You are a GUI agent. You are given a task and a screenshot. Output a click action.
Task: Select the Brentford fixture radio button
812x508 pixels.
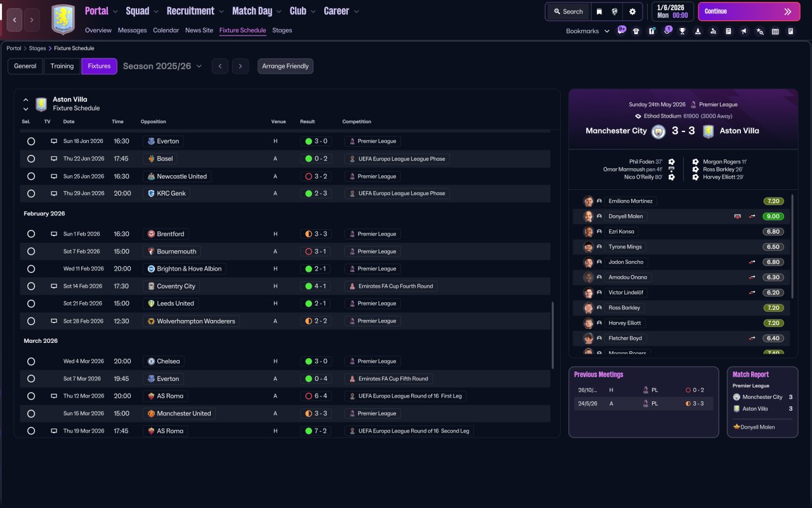tap(31, 234)
